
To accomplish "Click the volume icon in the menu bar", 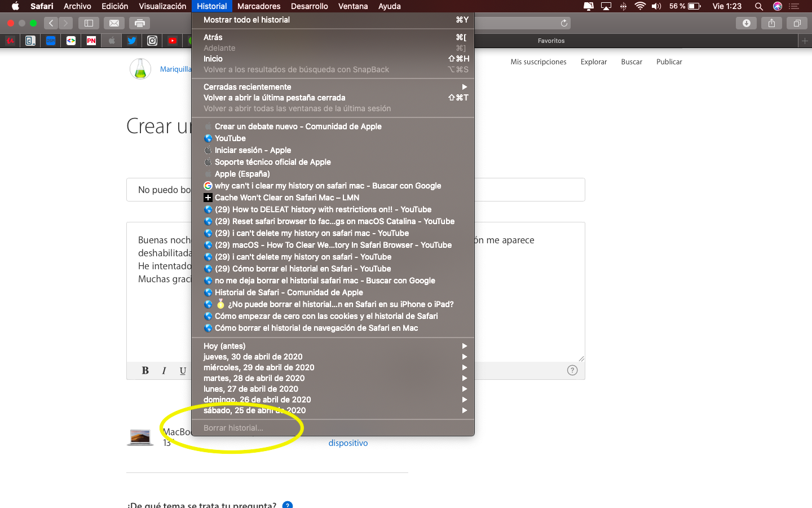I will click(x=656, y=6).
